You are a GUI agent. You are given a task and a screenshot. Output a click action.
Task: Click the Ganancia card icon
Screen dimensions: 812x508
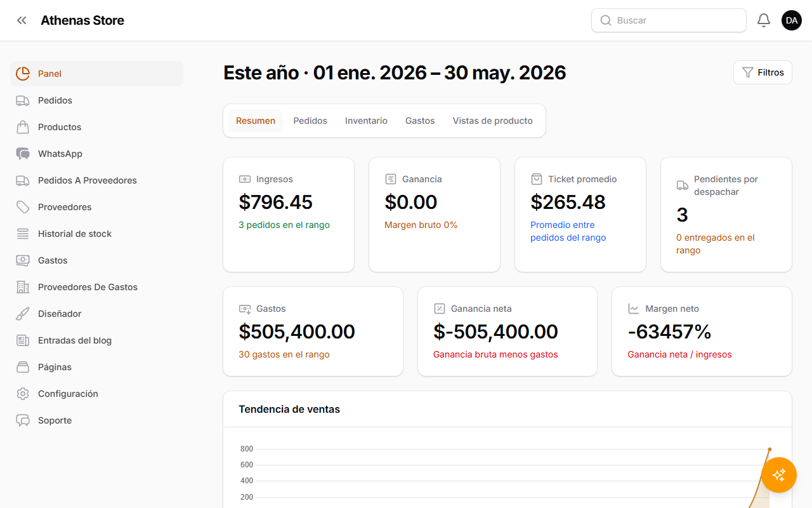[391, 179]
